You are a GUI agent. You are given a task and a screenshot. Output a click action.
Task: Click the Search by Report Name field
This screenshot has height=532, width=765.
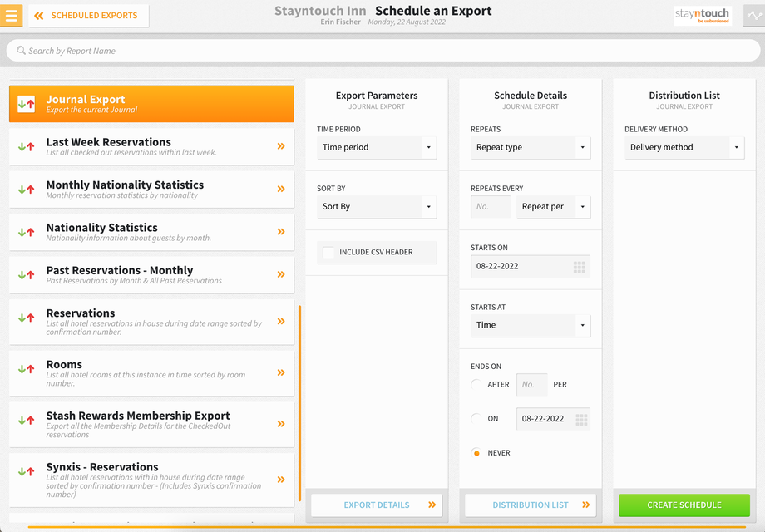coord(383,50)
